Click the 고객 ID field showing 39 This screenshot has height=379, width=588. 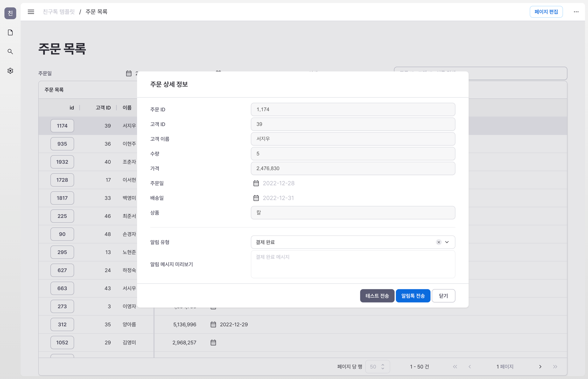click(x=353, y=124)
